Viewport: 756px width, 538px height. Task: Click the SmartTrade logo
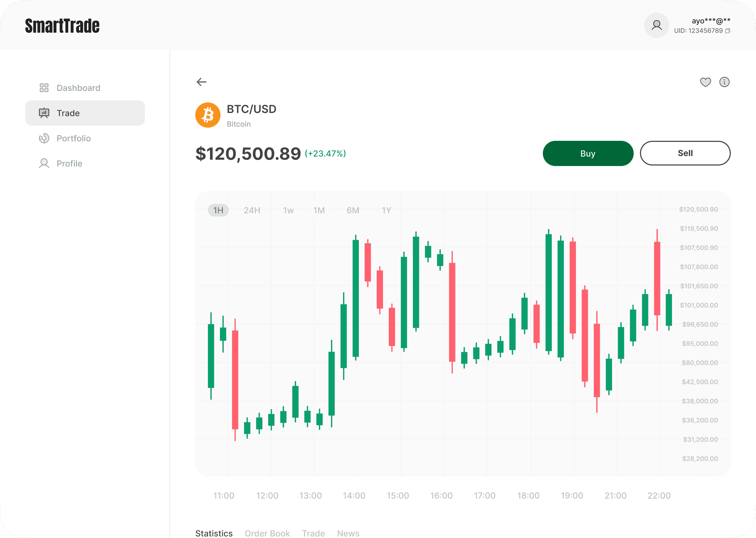pos(62,26)
